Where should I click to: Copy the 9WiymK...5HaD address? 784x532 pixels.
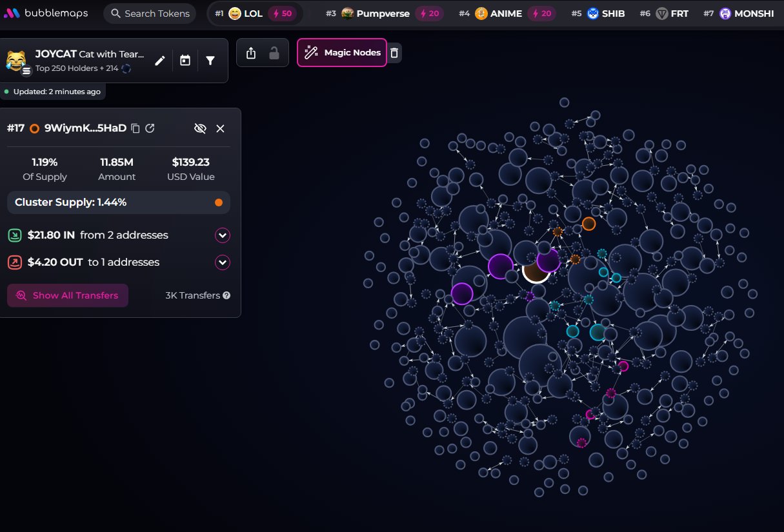click(x=135, y=128)
